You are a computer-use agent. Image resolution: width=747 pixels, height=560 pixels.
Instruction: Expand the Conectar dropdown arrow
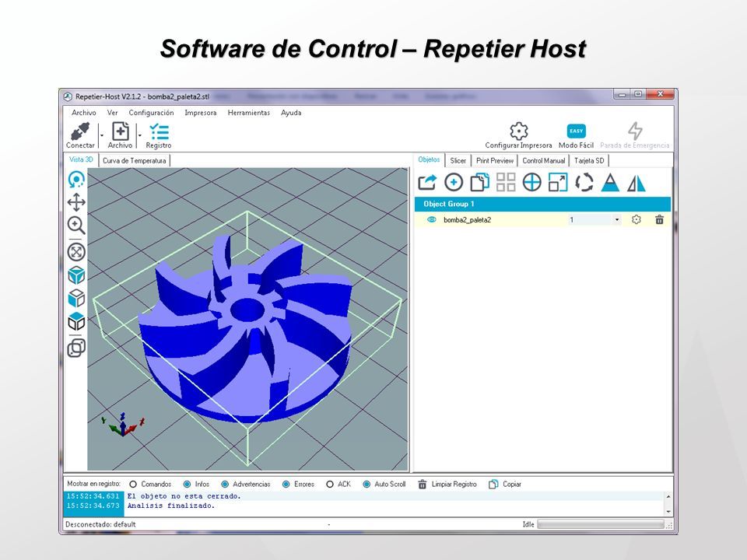point(101,135)
